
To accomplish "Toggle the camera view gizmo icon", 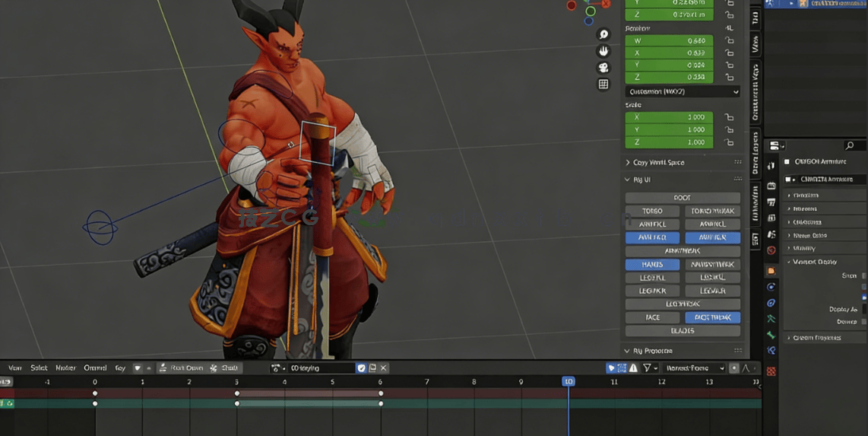I will [x=603, y=68].
